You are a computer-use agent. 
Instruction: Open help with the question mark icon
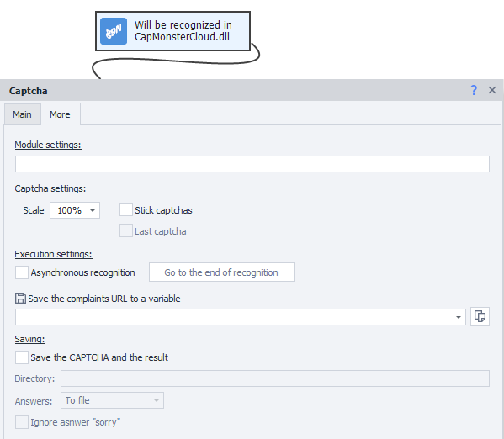pos(474,90)
